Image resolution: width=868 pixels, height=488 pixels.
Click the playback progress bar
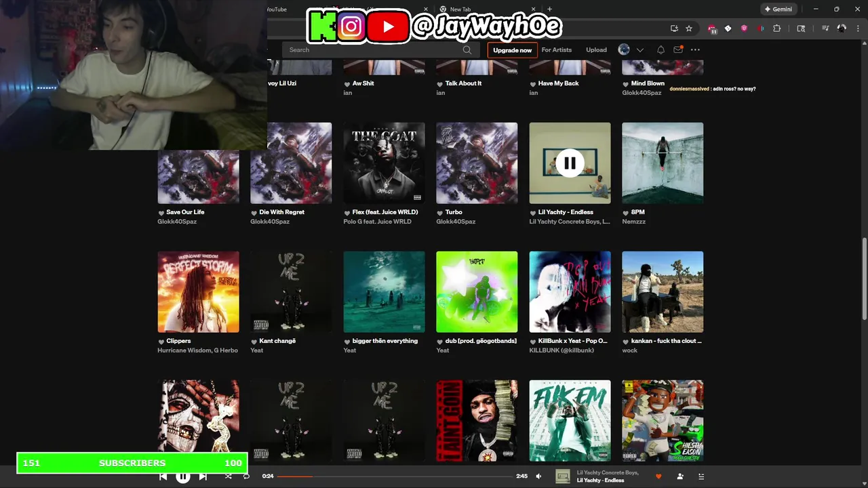click(x=394, y=476)
